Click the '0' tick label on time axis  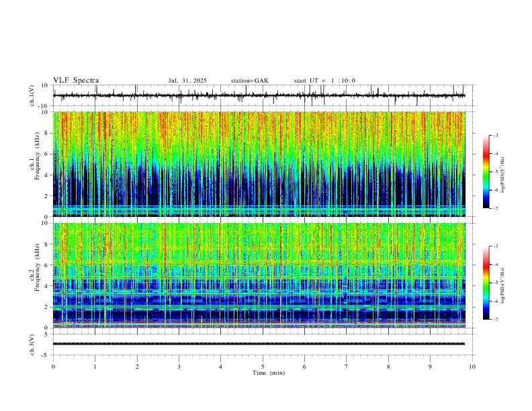pyautogui.click(x=53, y=367)
